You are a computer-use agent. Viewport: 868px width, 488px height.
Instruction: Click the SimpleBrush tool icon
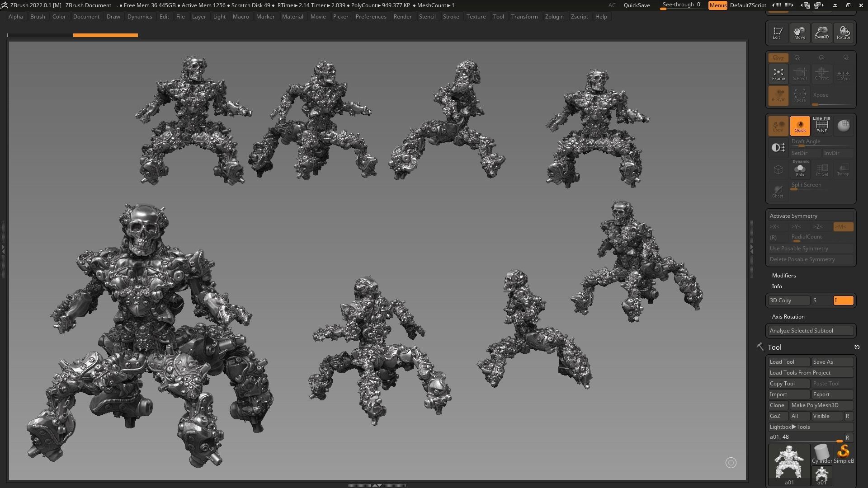coord(843,453)
